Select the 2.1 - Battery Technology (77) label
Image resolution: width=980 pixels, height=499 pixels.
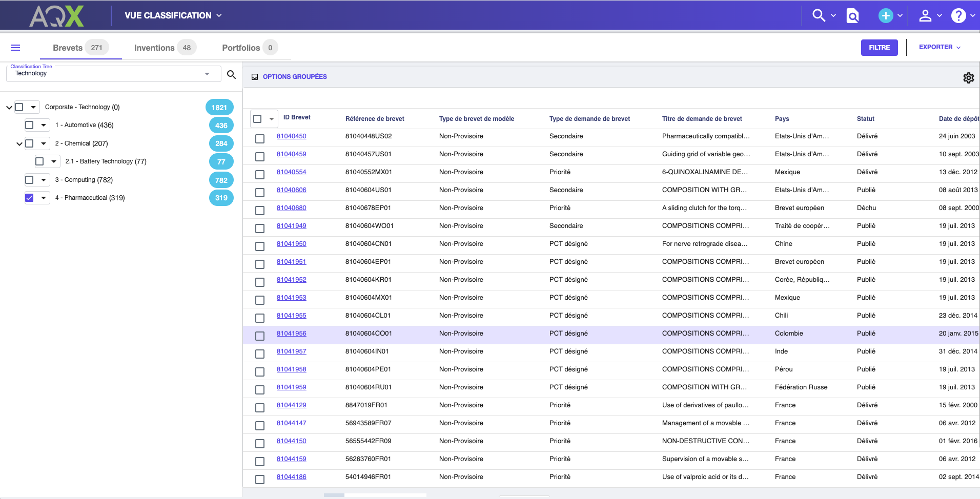pyautogui.click(x=106, y=161)
